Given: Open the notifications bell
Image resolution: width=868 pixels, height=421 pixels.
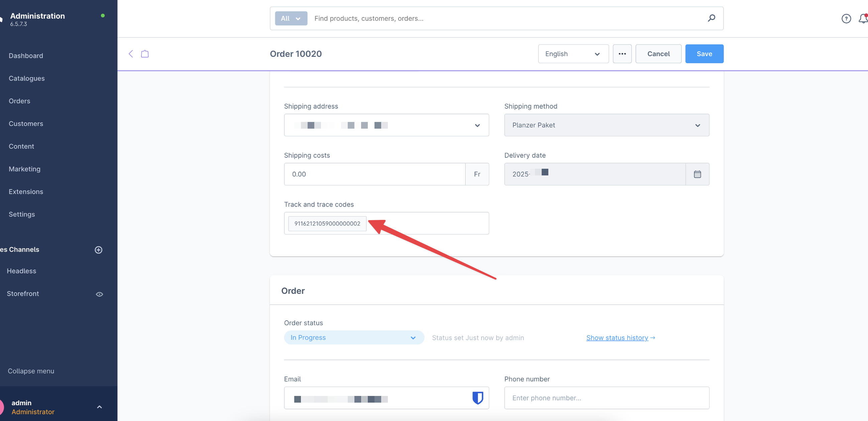Looking at the screenshot, I should coord(863,18).
